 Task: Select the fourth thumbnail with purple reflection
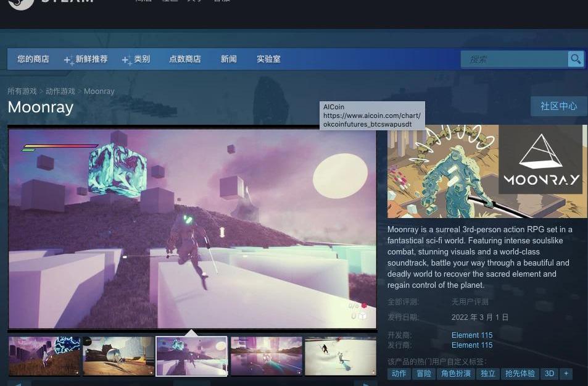coord(267,356)
